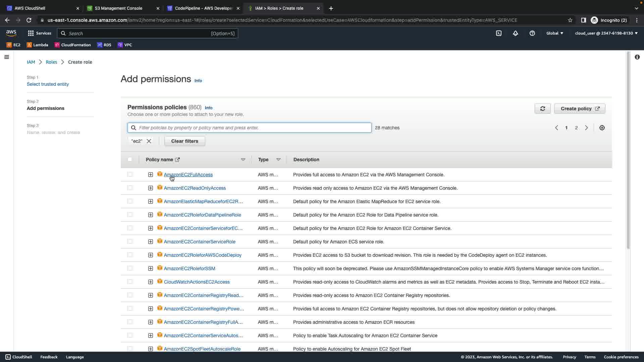Open the notifications bell icon
The image size is (644, 362).
point(516,33)
